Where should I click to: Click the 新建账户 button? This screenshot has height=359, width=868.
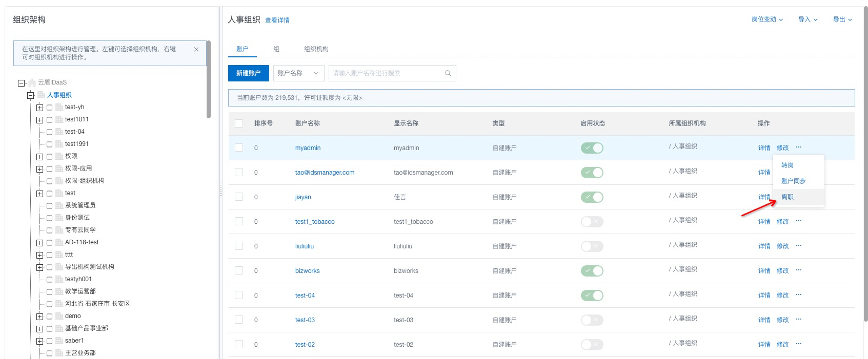(x=248, y=73)
